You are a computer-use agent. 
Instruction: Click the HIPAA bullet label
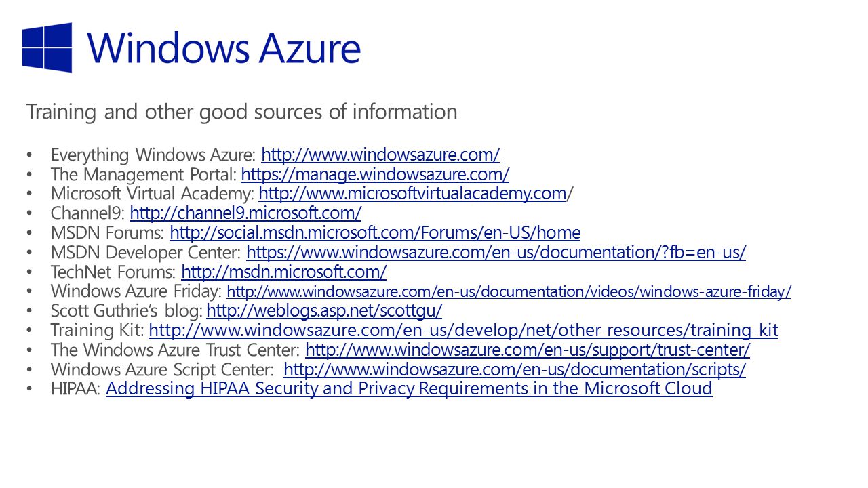point(76,389)
